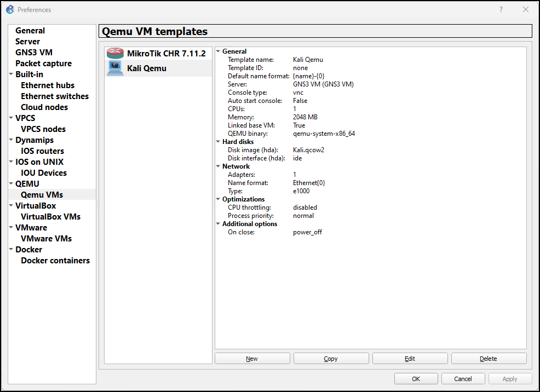Screen dimensions: 540x392
Task: Select VPCS nodes in the sidebar
Action: pos(43,129)
